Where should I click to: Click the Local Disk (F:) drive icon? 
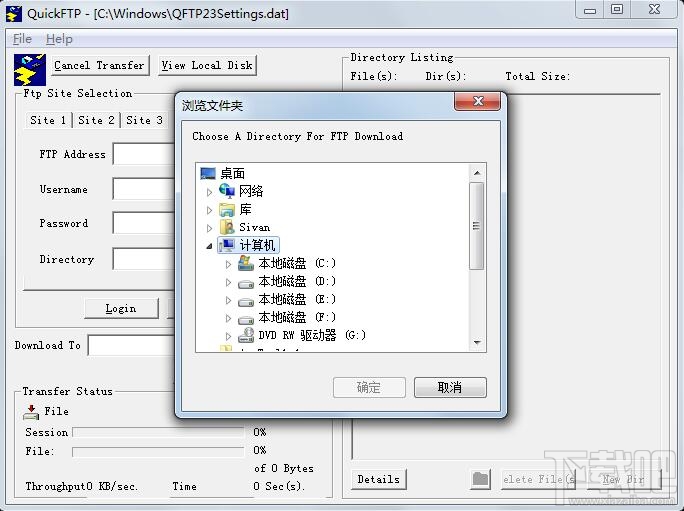click(x=246, y=319)
